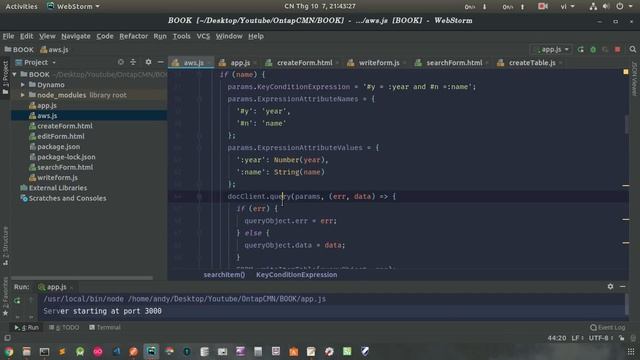The height and width of the screenshot is (360, 640).
Task: Open the Refactor menu
Action: click(133, 36)
